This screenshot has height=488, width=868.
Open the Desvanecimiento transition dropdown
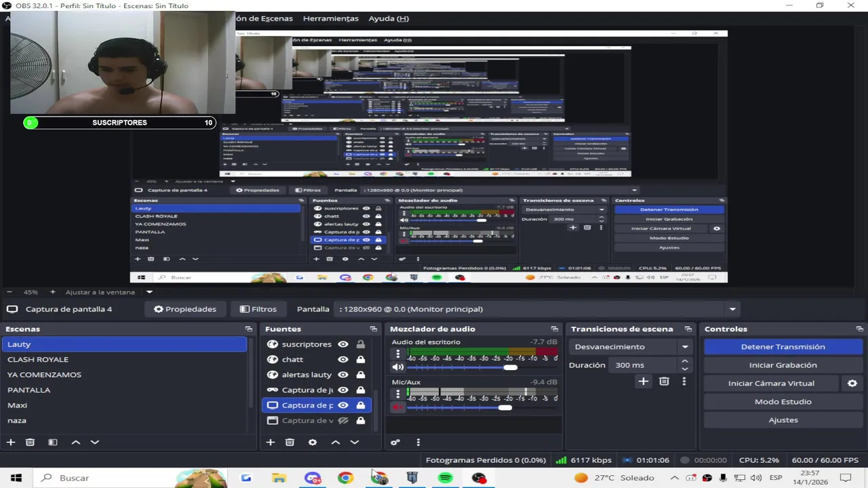(631, 346)
